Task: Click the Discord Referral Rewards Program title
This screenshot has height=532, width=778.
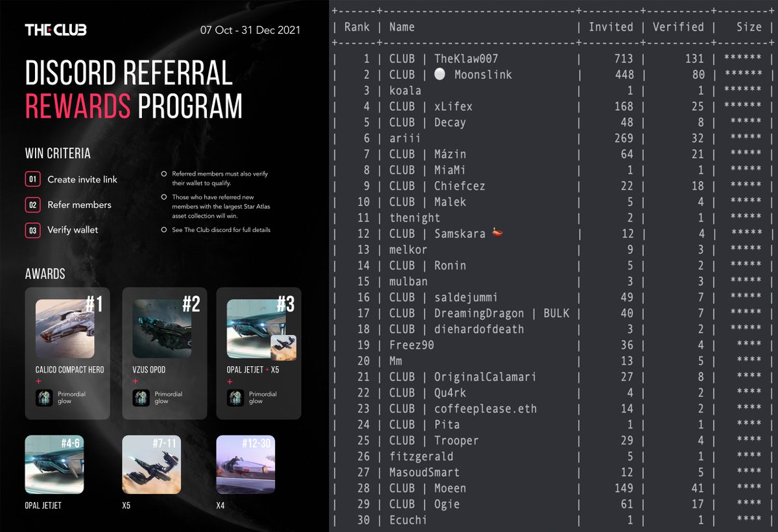Action: pos(134,90)
